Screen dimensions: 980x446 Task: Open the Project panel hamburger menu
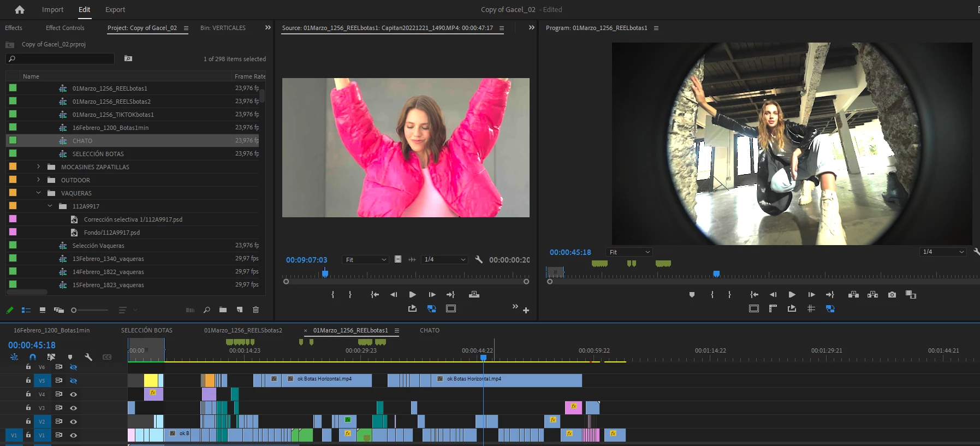pos(186,28)
